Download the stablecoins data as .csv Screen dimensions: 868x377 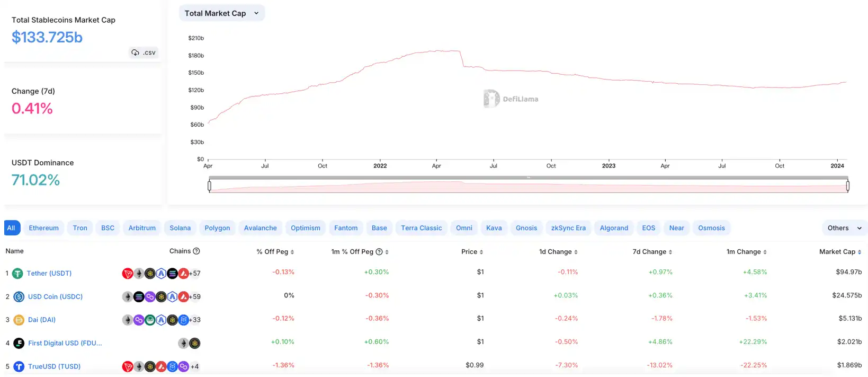click(x=144, y=52)
